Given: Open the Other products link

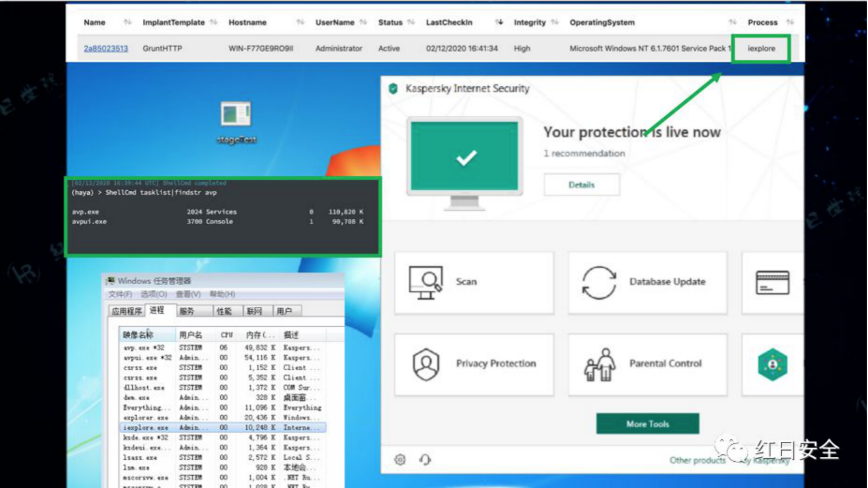Looking at the screenshot, I should pos(698,461).
